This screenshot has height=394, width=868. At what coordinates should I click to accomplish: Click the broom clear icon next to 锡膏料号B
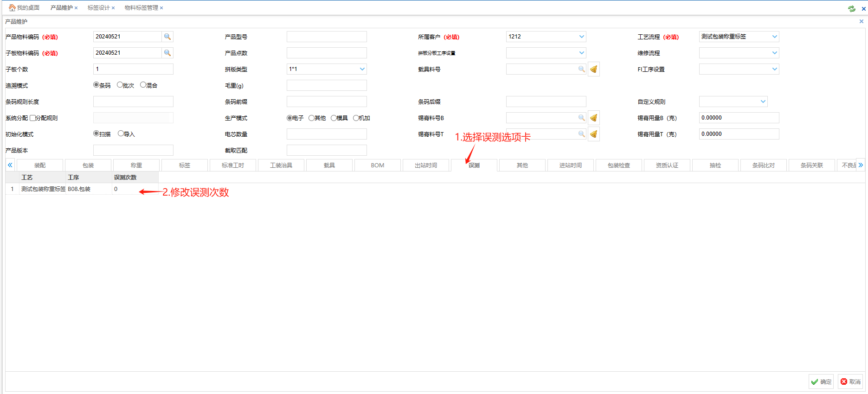[593, 118]
